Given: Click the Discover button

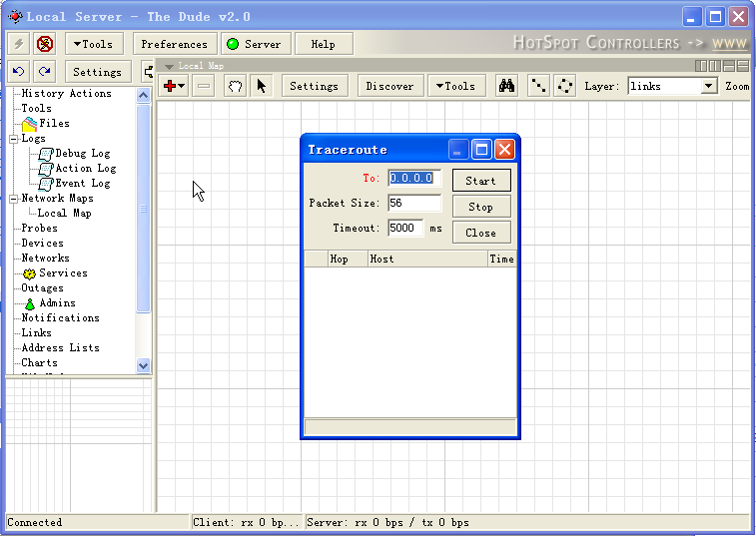Looking at the screenshot, I should click(389, 86).
